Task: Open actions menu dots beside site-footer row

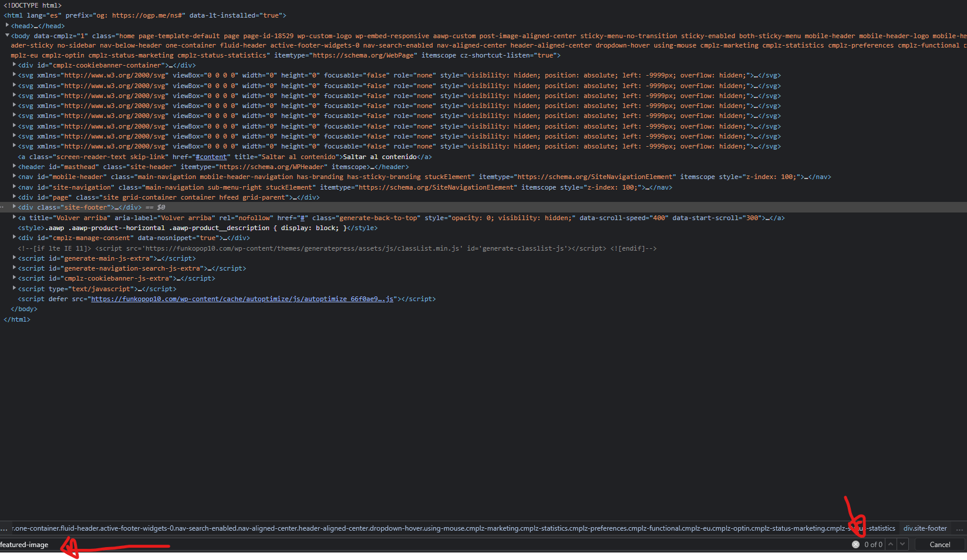Action: [3, 207]
